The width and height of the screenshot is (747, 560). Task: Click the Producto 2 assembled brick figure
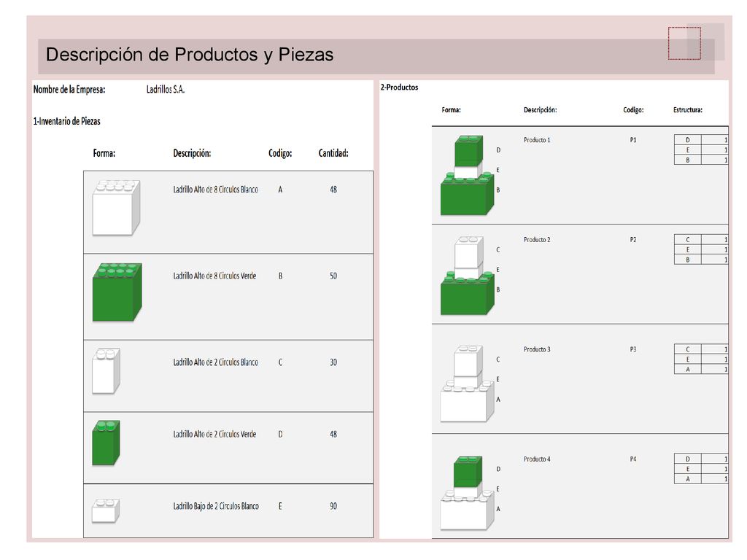click(x=468, y=275)
